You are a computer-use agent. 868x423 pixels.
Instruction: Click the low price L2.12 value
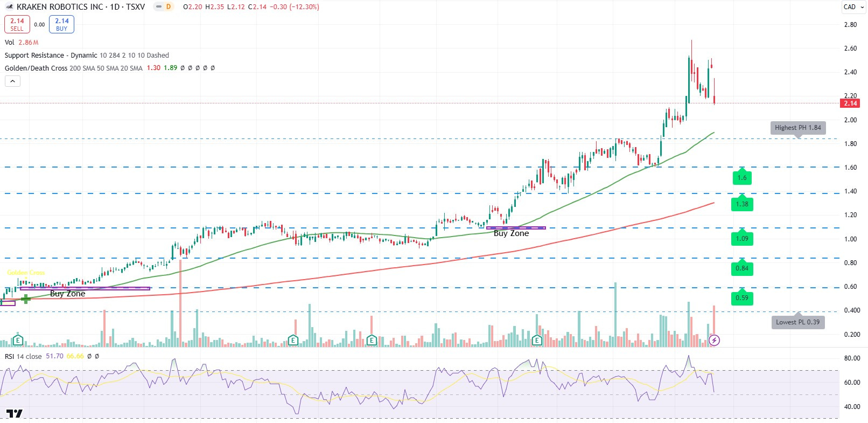[236, 7]
